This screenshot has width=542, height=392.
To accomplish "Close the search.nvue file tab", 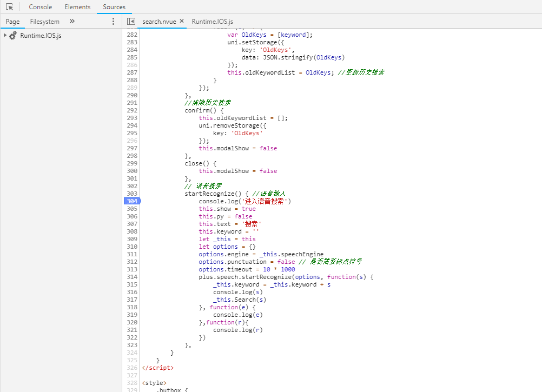I will tap(182, 21).
